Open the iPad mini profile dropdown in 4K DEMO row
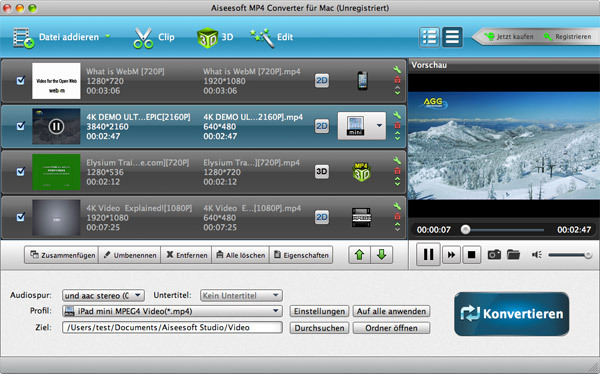The height and width of the screenshot is (374, 600). [x=379, y=126]
